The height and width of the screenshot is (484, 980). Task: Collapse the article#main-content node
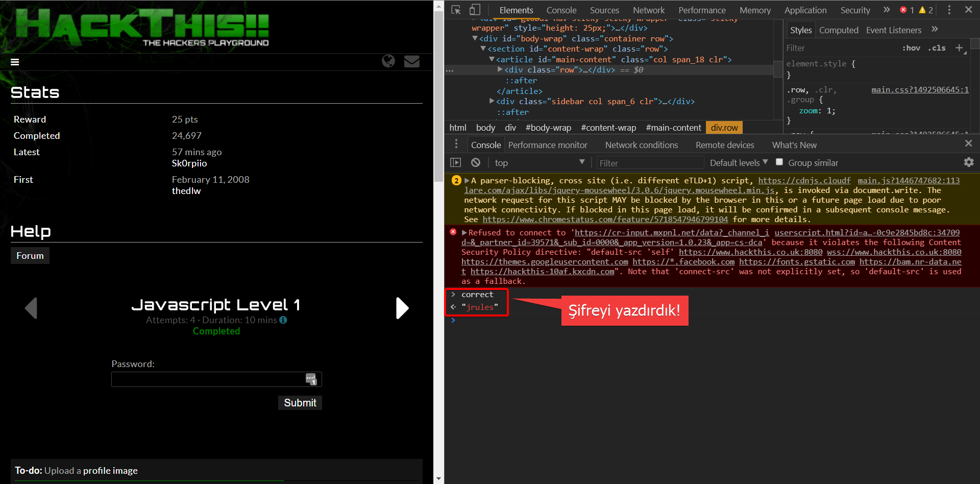(492, 59)
